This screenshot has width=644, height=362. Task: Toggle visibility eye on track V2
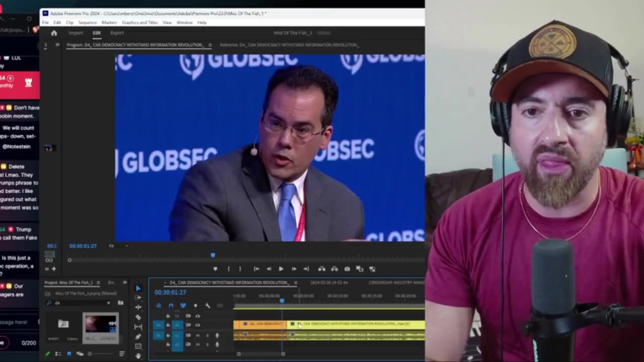coord(198,316)
